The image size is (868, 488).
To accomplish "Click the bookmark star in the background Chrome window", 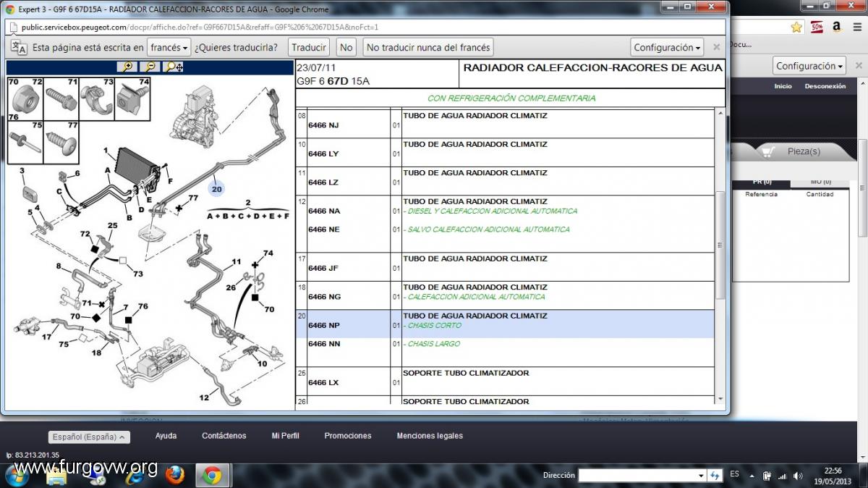I will click(x=796, y=27).
